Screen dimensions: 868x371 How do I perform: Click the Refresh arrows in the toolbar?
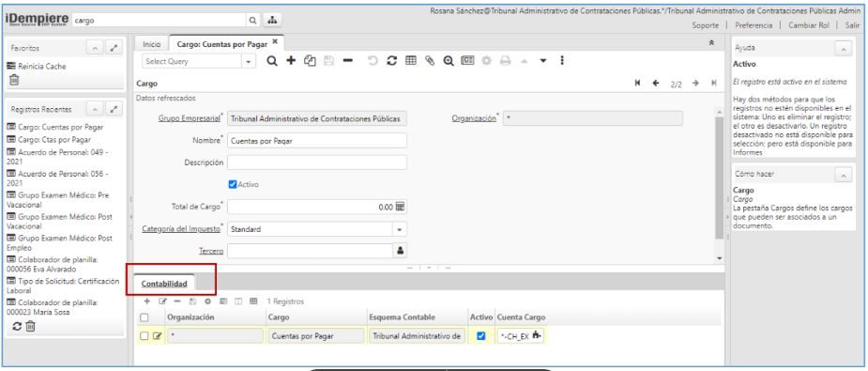pyautogui.click(x=392, y=61)
